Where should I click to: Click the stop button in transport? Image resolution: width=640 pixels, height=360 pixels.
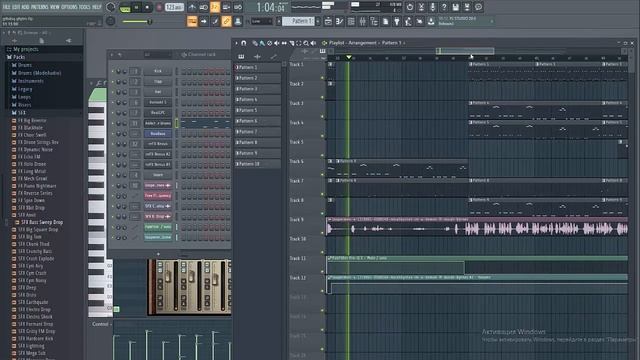147,7
